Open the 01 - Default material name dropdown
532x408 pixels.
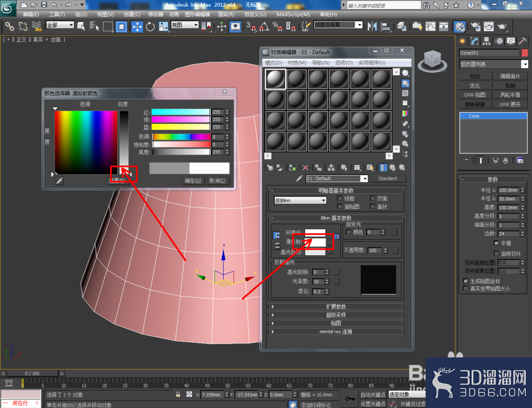pyautogui.click(x=337, y=178)
